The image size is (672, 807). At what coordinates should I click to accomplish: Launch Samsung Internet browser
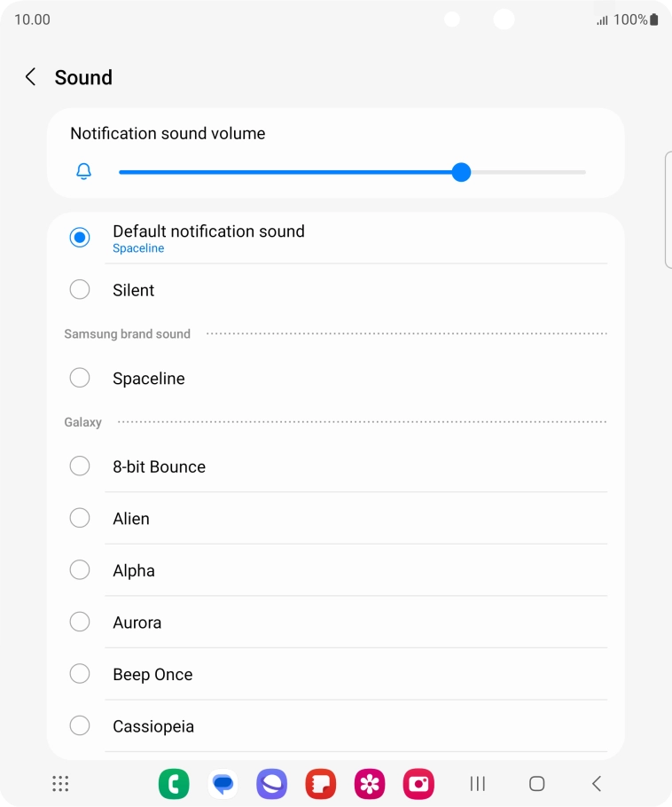tap(271, 783)
